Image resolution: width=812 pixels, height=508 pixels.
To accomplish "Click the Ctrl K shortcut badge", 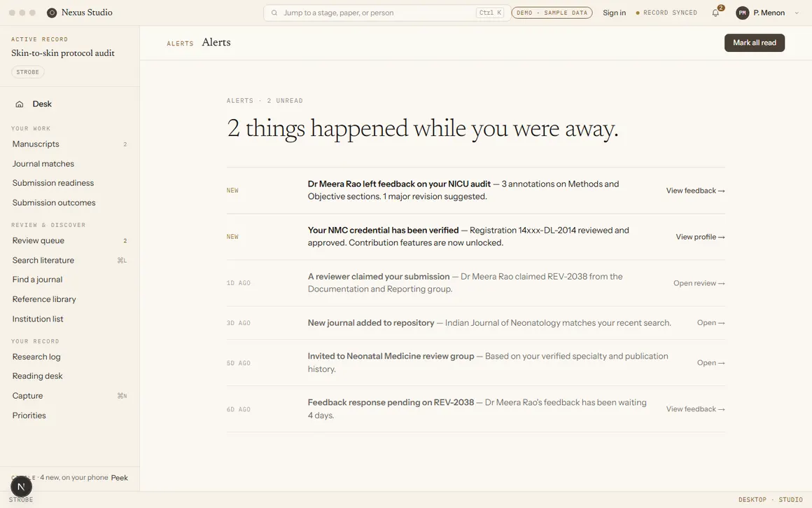I will pos(490,13).
